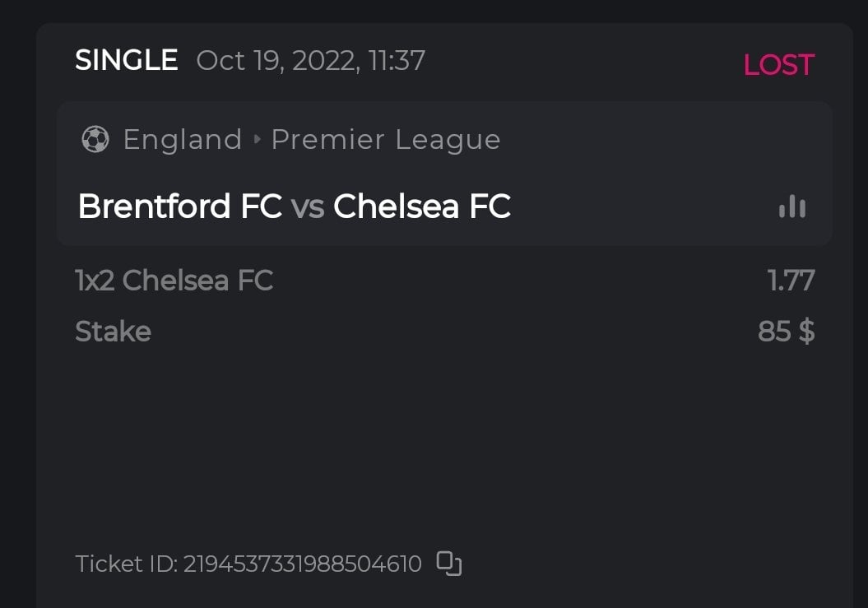The height and width of the screenshot is (608, 868).
Task: Click the arrow between England and Premier League
Action: click(257, 140)
